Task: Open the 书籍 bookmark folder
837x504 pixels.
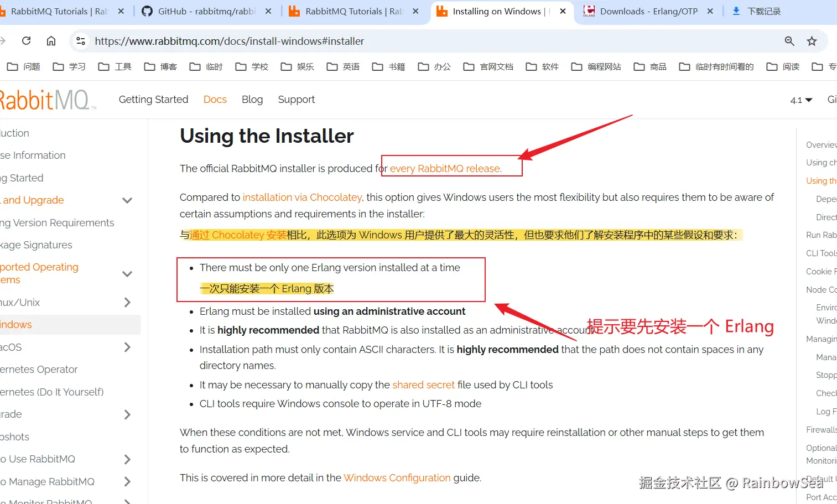Action: click(388, 67)
